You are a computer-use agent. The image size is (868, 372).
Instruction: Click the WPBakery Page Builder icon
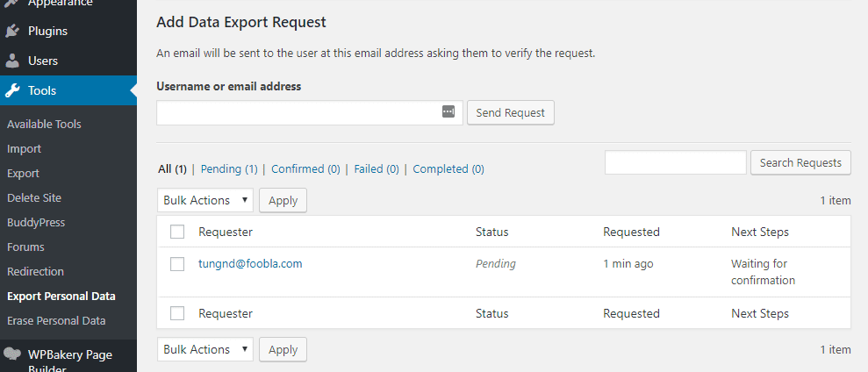pos(12,354)
